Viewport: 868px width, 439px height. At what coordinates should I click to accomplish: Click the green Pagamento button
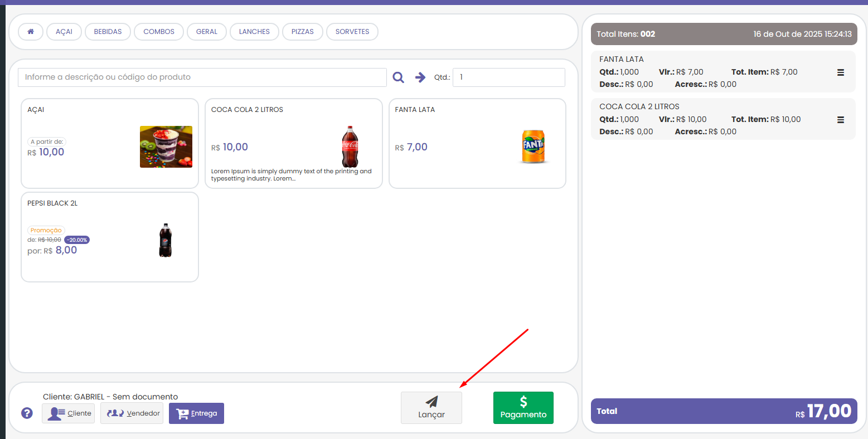click(523, 408)
